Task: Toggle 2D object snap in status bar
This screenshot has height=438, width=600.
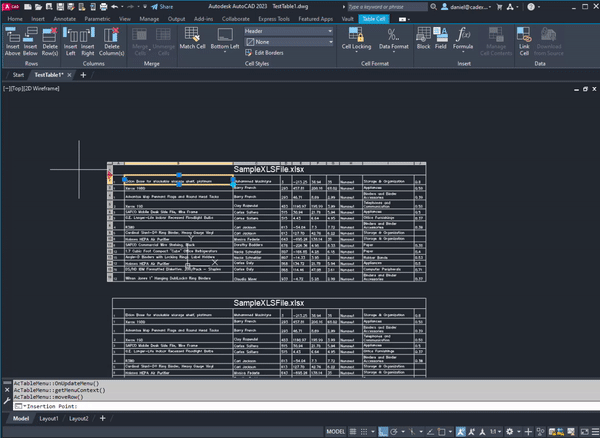Action: tap(441, 431)
